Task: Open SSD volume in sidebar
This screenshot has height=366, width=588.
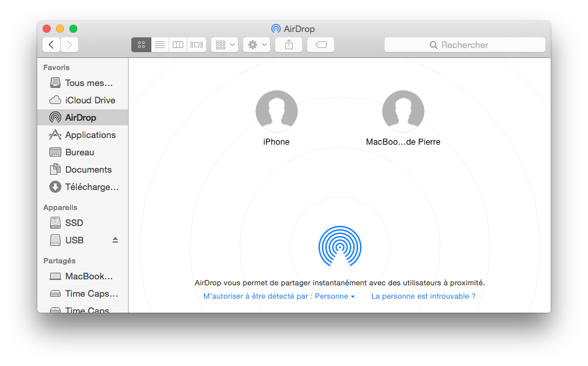Action: 74,223
